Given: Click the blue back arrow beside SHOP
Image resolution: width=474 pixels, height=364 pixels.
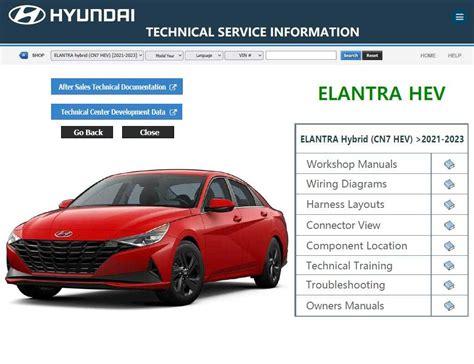Looking at the screenshot, I should (23, 55).
